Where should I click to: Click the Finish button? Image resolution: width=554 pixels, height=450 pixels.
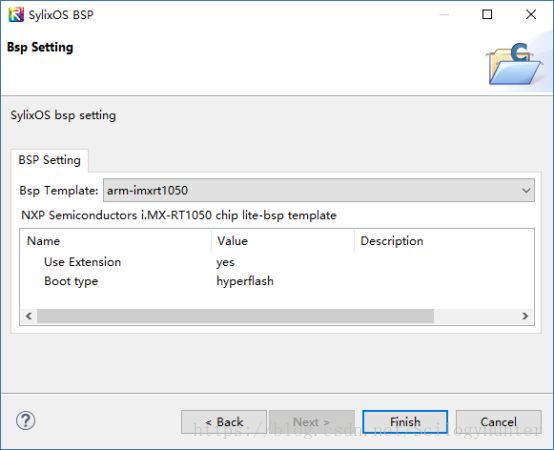(405, 422)
